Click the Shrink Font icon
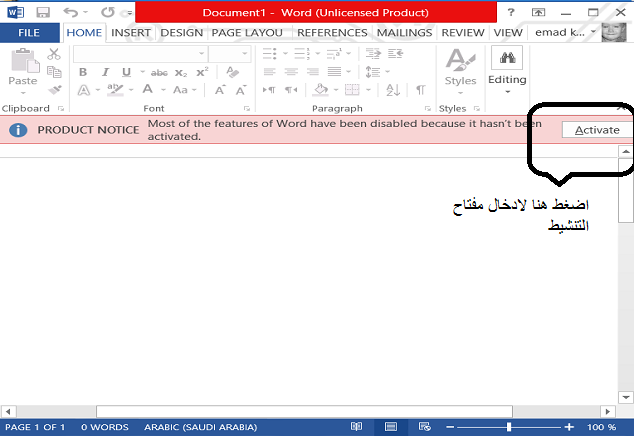Screen dimensions: 634x436 241,90
